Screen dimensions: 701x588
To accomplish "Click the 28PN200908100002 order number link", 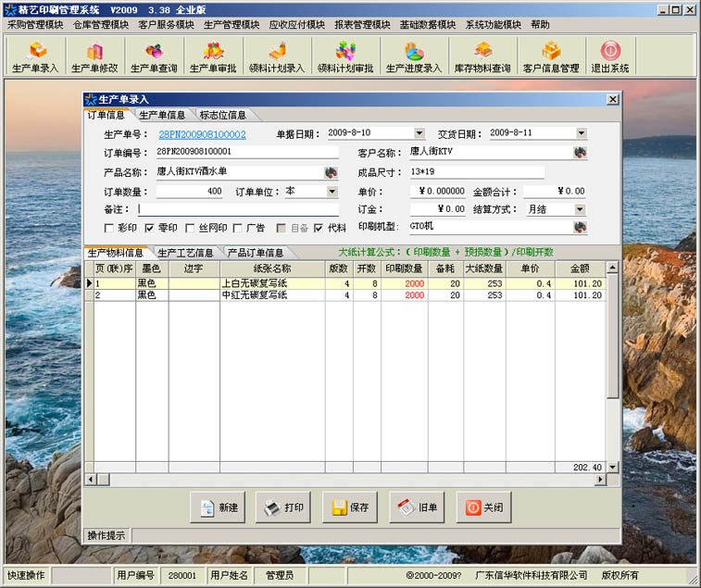I will click(x=202, y=134).
